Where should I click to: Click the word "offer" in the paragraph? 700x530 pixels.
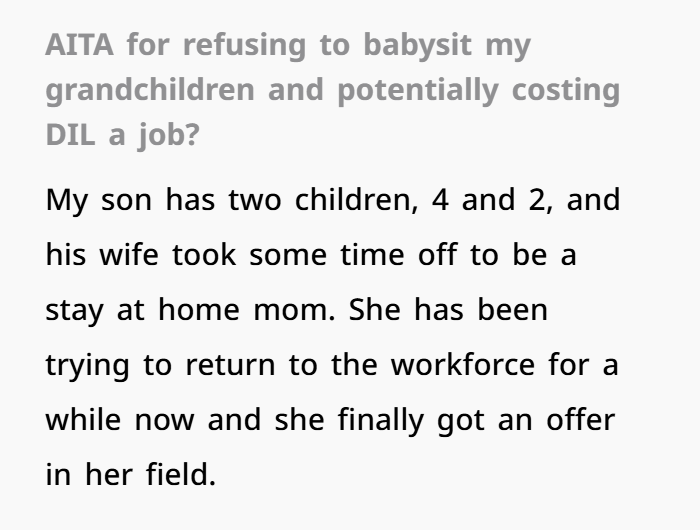coord(581,419)
